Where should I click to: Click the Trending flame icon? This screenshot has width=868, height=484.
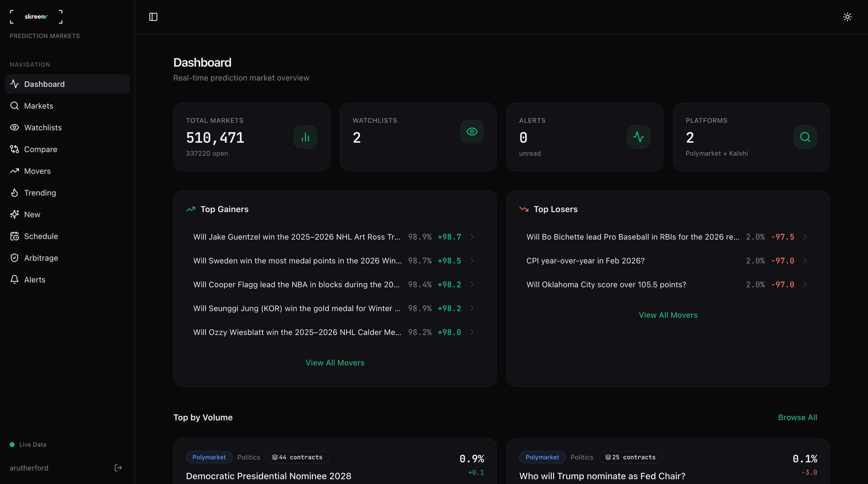click(x=14, y=193)
